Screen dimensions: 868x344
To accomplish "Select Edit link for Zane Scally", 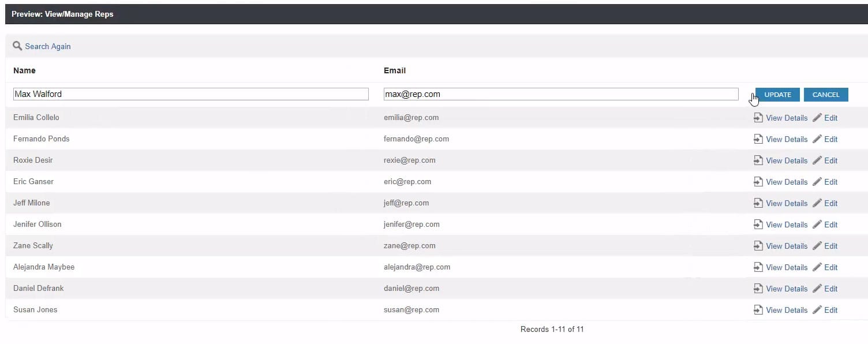I will tap(830, 246).
